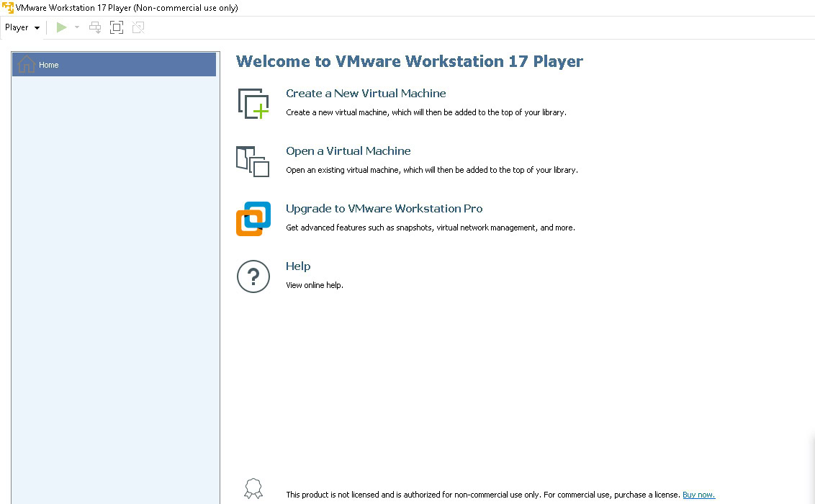
Task: Click the license ribbon badge icon
Action: pos(253,489)
